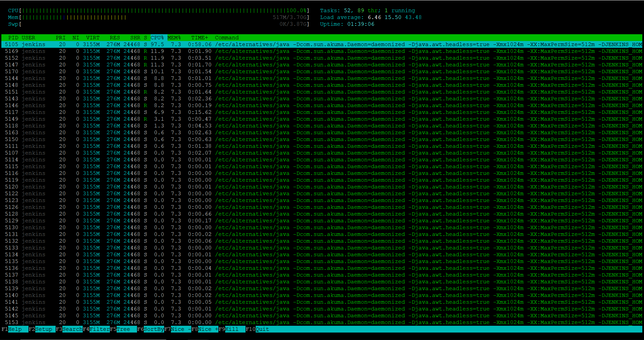Click the Command column header

click(x=227, y=38)
